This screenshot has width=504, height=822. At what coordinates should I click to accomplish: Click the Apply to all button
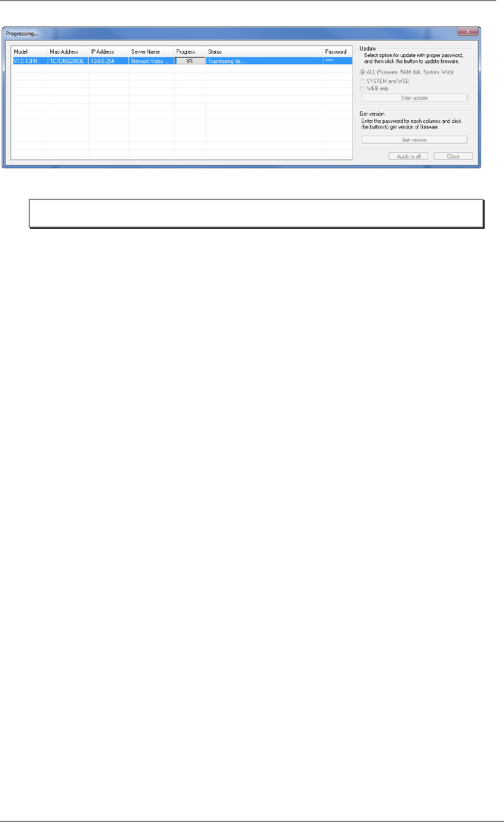click(x=409, y=156)
